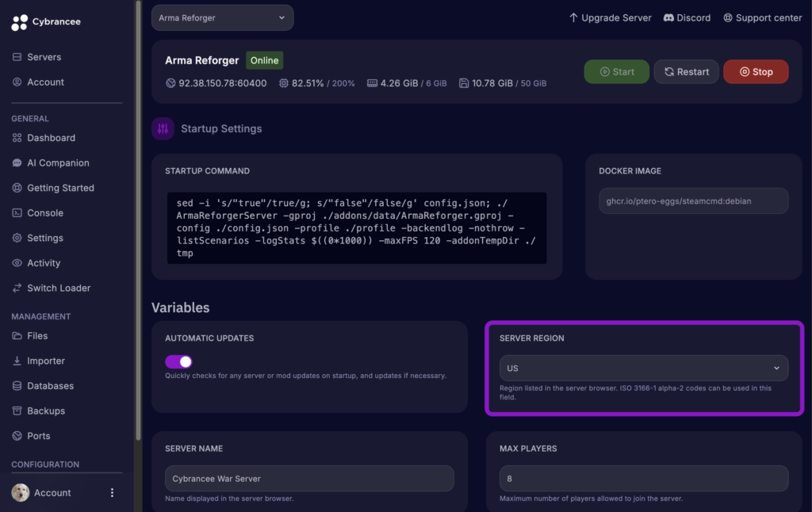Click the Files folder icon
The height and width of the screenshot is (512, 812).
coord(17,335)
